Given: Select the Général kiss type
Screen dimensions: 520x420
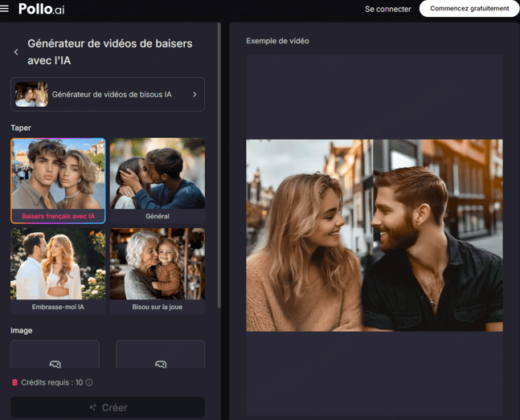Looking at the screenshot, I should [x=158, y=181].
